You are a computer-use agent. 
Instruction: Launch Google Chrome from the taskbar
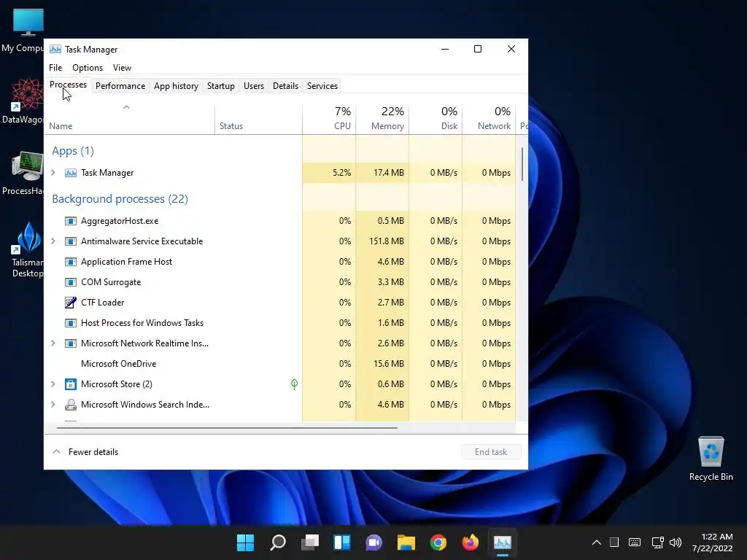tap(438, 542)
